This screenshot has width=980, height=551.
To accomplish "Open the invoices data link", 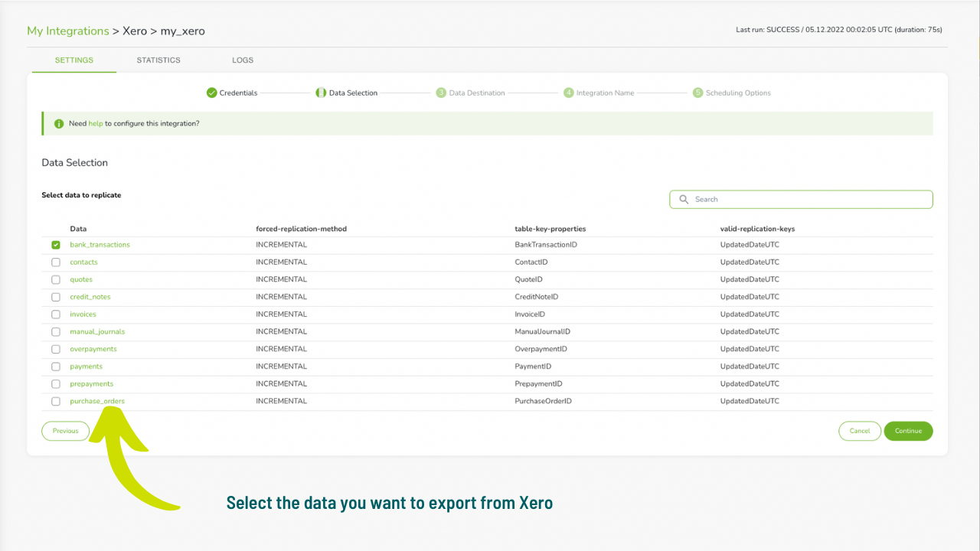I will point(83,315).
